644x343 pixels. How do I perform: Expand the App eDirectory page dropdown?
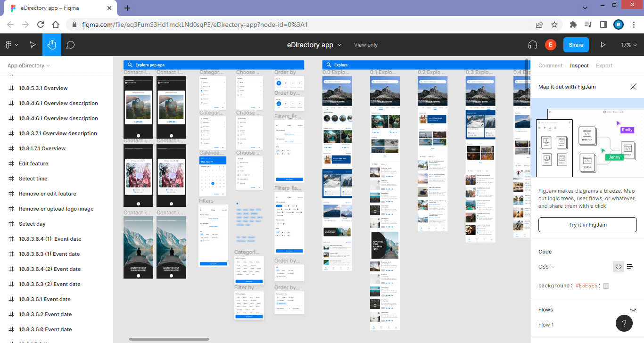click(29, 65)
